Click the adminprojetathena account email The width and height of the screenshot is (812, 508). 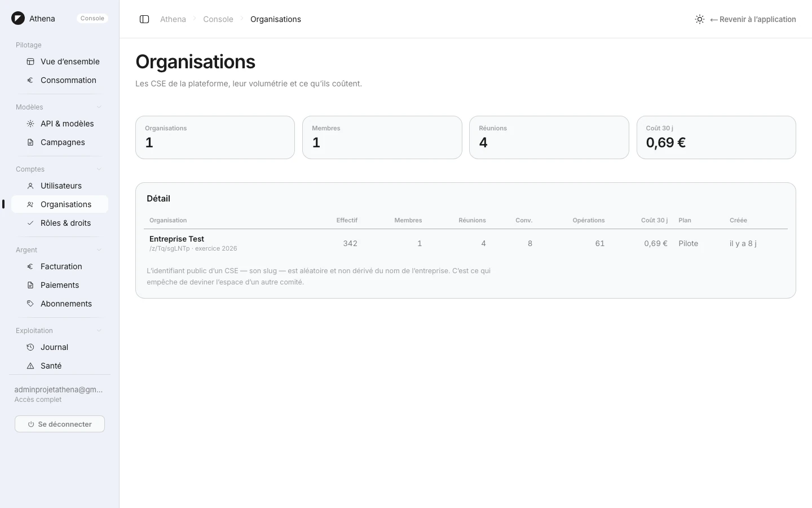pos(59,389)
